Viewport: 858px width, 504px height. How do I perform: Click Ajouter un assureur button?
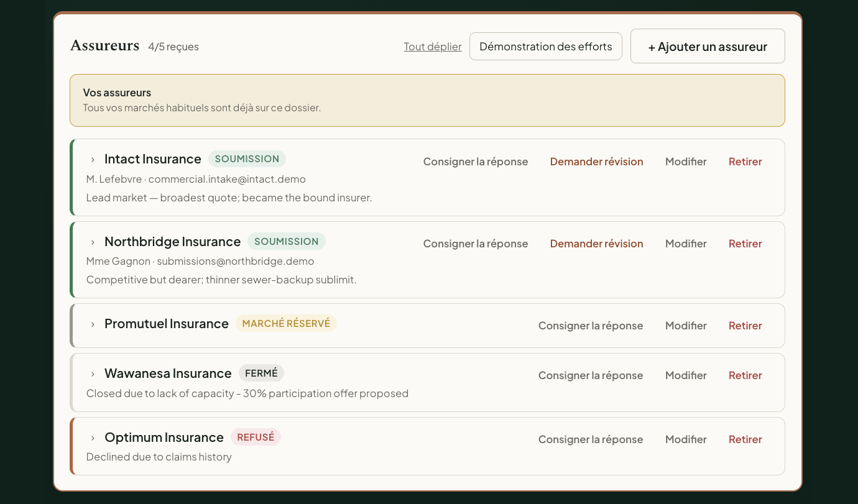[708, 47]
